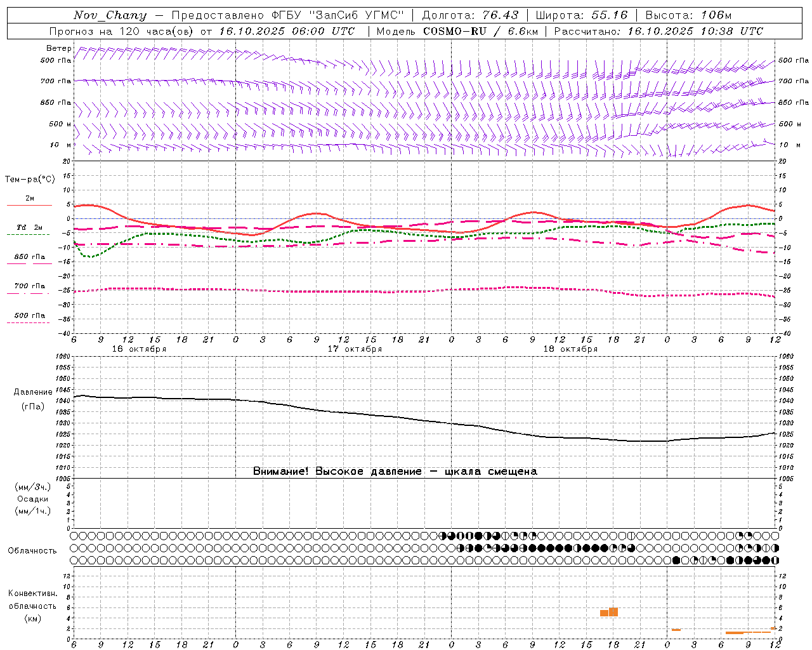Click the Ветер panel label
This screenshot has width=812, height=650.
(58, 48)
